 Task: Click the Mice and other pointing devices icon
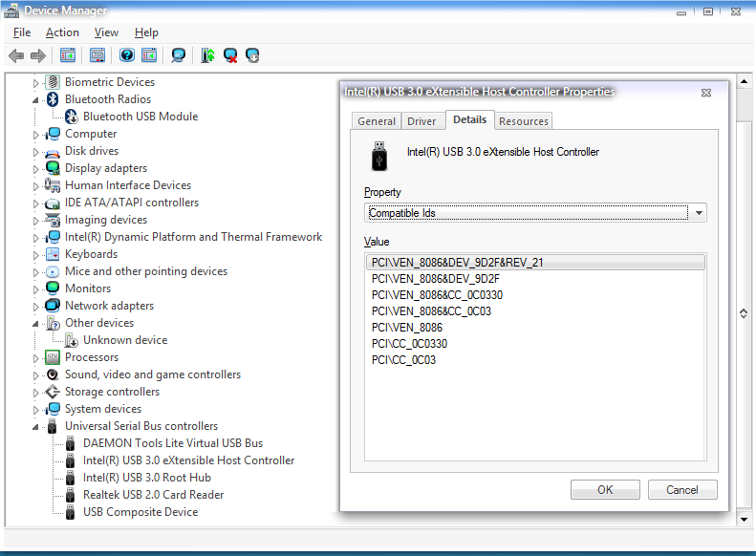click(53, 271)
